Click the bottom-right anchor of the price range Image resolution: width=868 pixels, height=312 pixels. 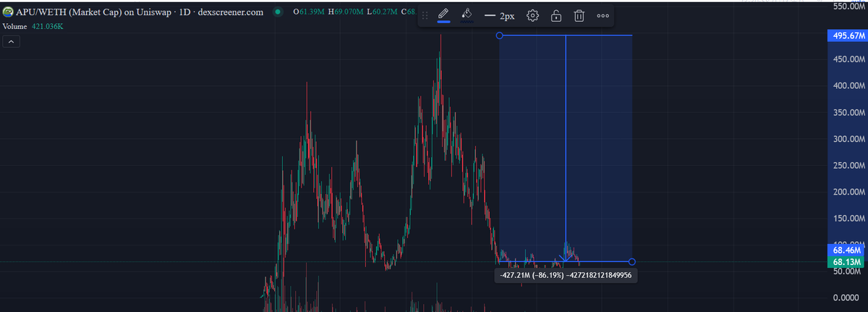click(x=632, y=261)
